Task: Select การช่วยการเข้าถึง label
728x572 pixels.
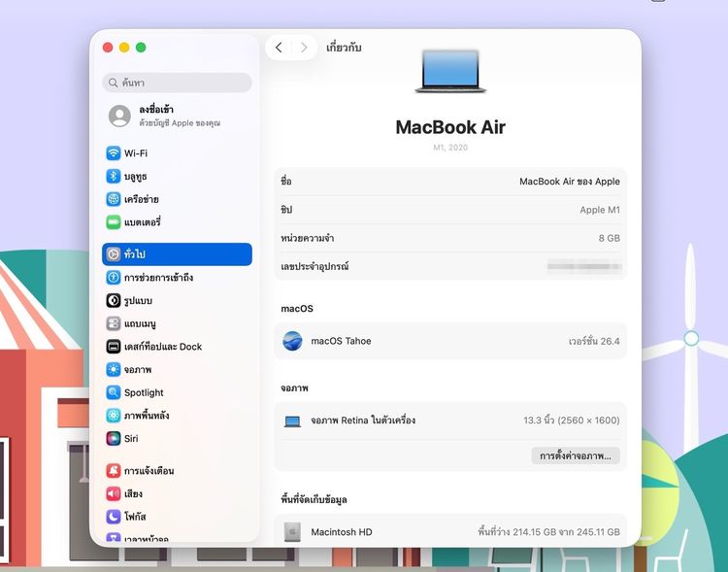Action: click(x=158, y=278)
